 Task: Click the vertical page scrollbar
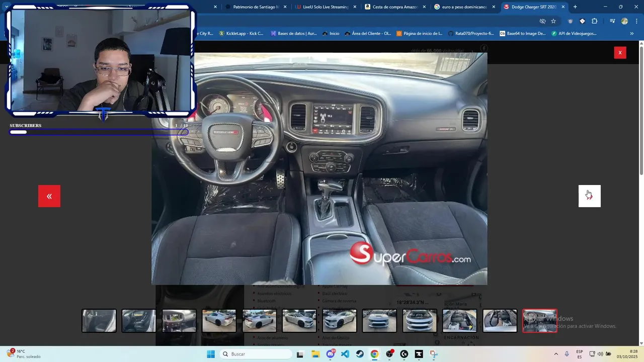pyautogui.click(x=641, y=111)
